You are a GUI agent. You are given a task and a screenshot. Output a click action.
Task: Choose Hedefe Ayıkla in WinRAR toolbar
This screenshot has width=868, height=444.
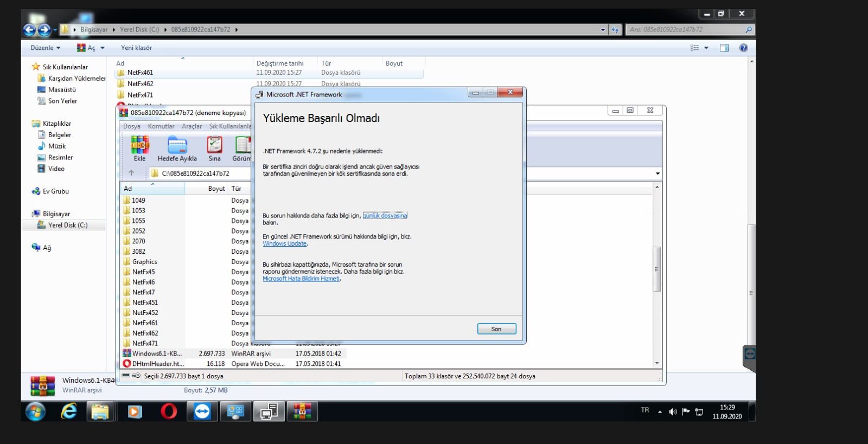coord(177,149)
